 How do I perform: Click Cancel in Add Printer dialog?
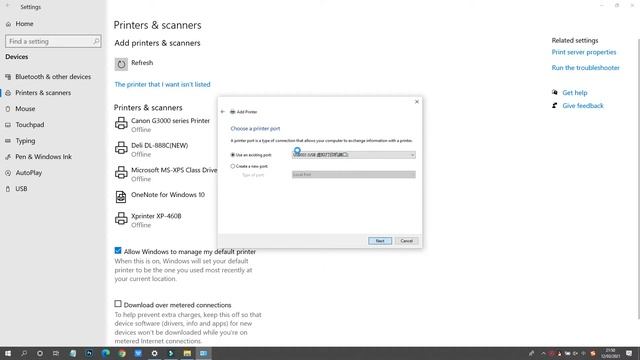click(407, 241)
